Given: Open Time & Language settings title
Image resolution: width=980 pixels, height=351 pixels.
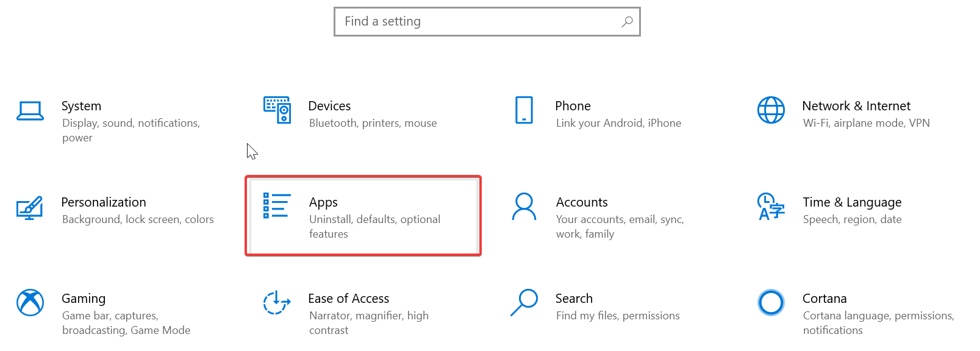Looking at the screenshot, I should pyautogui.click(x=852, y=202).
